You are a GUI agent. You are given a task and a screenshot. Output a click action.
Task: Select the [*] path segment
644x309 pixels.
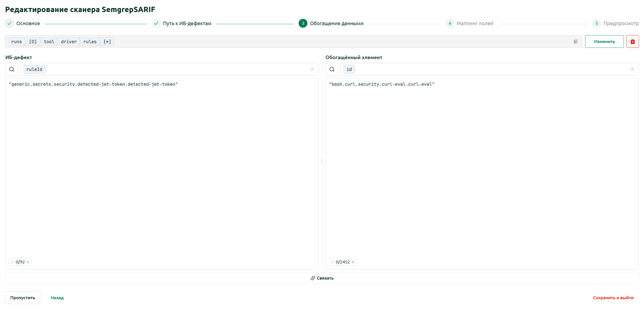pyautogui.click(x=107, y=42)
